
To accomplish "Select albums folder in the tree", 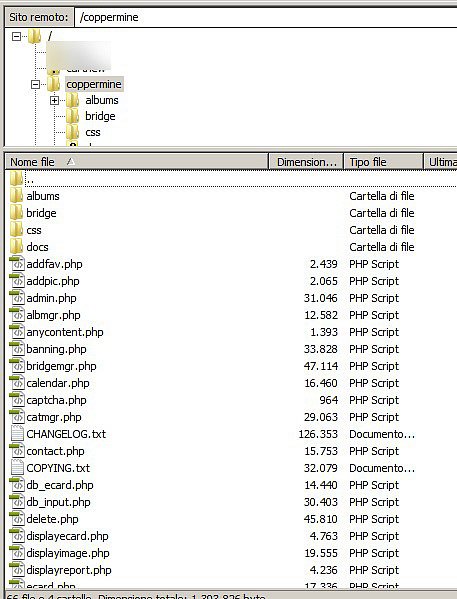I will (x=102, y=100).
